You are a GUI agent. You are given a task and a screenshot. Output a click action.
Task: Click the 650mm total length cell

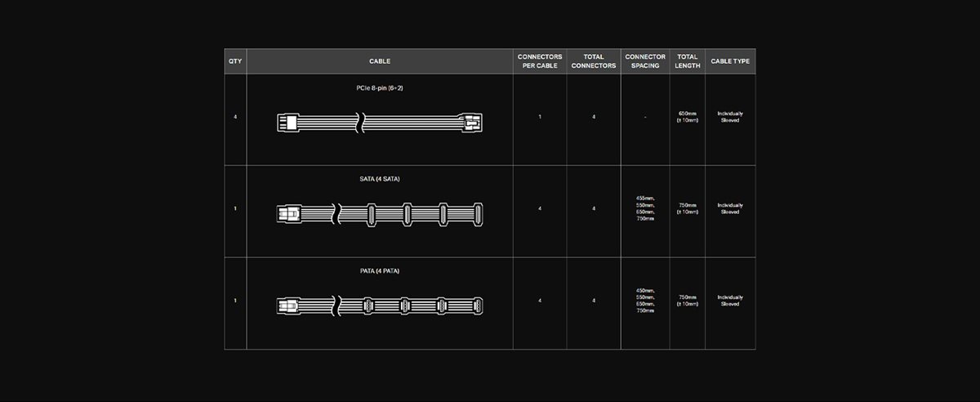coord(688,117)
